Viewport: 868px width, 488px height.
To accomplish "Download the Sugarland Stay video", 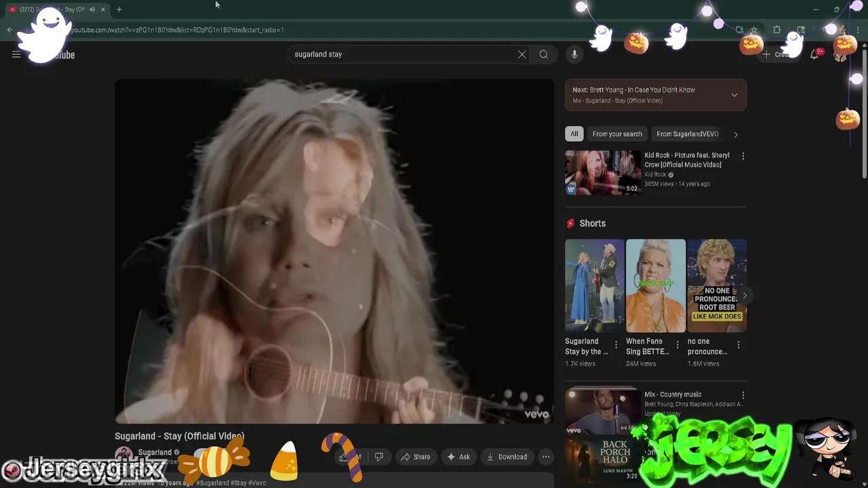I will click(507, 457).
